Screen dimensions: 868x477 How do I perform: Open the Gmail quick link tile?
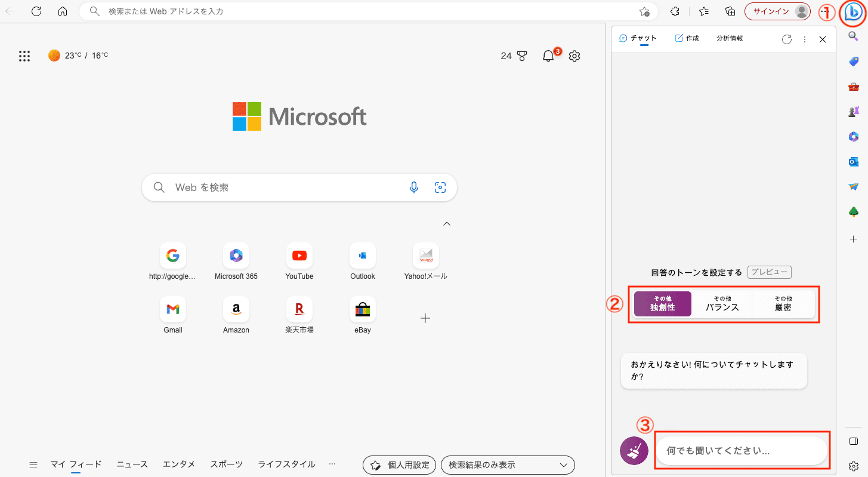(x=173, y=315)
